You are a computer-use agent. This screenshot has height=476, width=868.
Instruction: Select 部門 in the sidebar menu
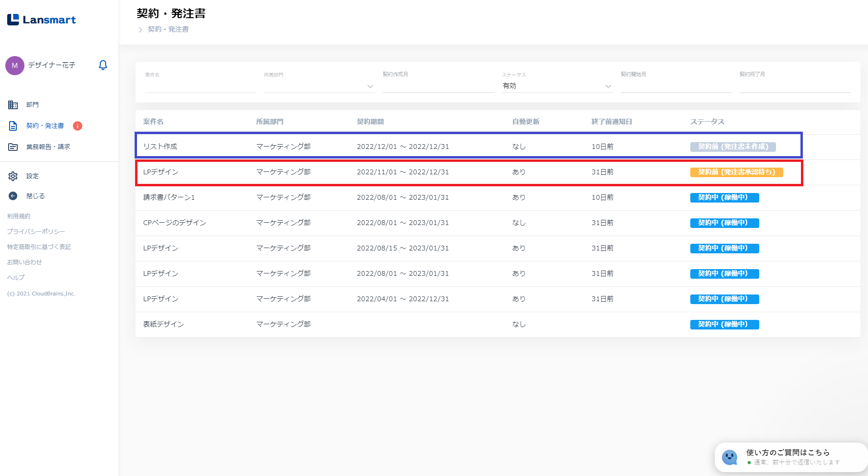coord(33,105)
